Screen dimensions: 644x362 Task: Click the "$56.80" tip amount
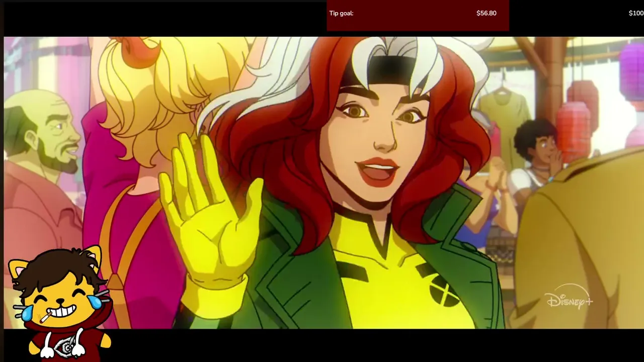point(486,13)
